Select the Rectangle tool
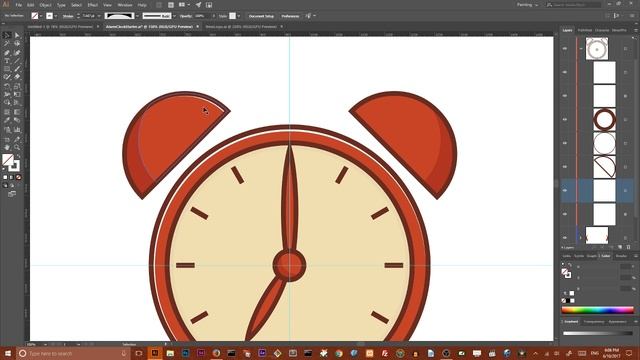 pos(7,69)
